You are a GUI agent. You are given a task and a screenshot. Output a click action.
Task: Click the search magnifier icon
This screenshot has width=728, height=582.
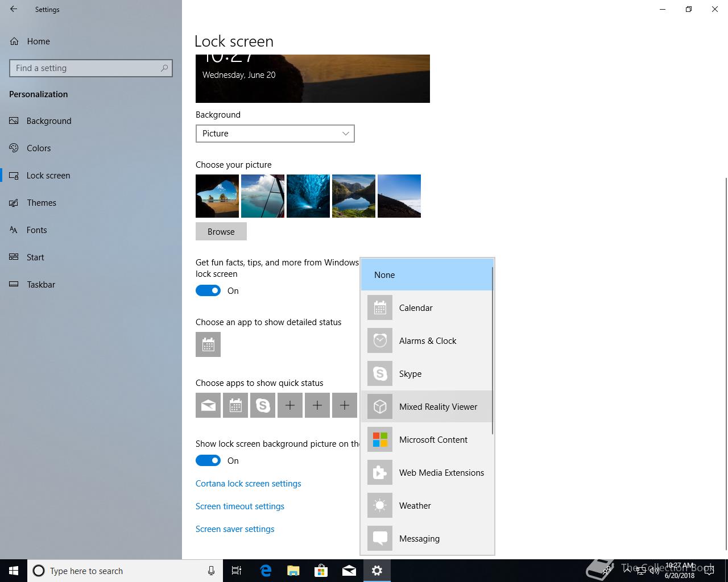tap(164, 68)
